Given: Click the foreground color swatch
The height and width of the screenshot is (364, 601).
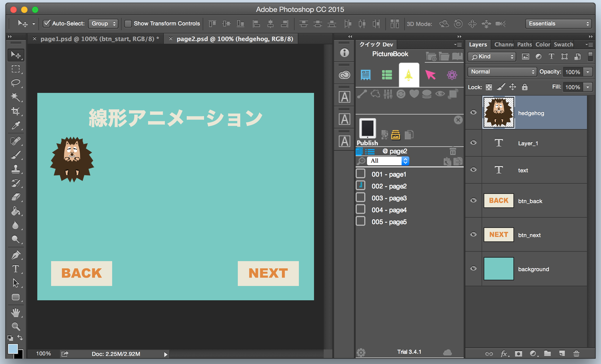Looking at the screenshot, I should (13, 349).
